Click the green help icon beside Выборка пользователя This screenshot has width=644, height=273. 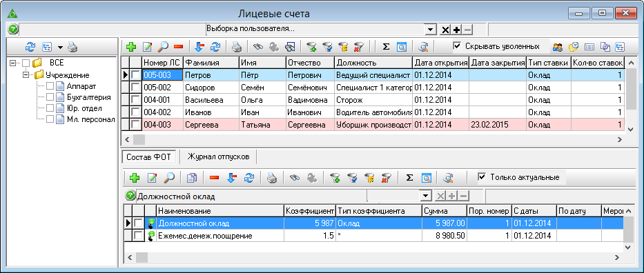coord(14,30)
